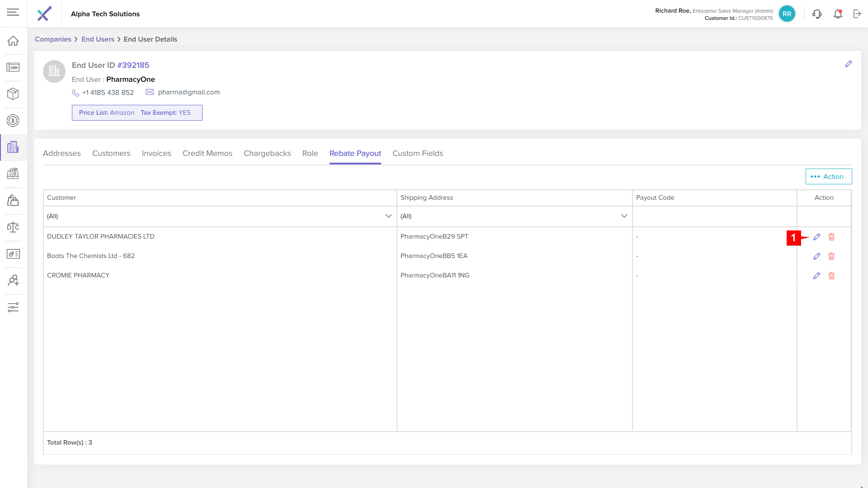Switch to the Chargebacks tab

pos(267,153)
